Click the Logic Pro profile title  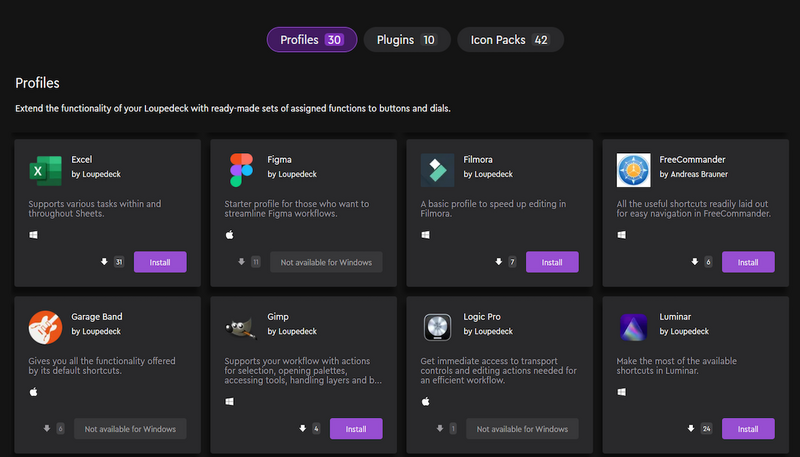click(482, 317)
